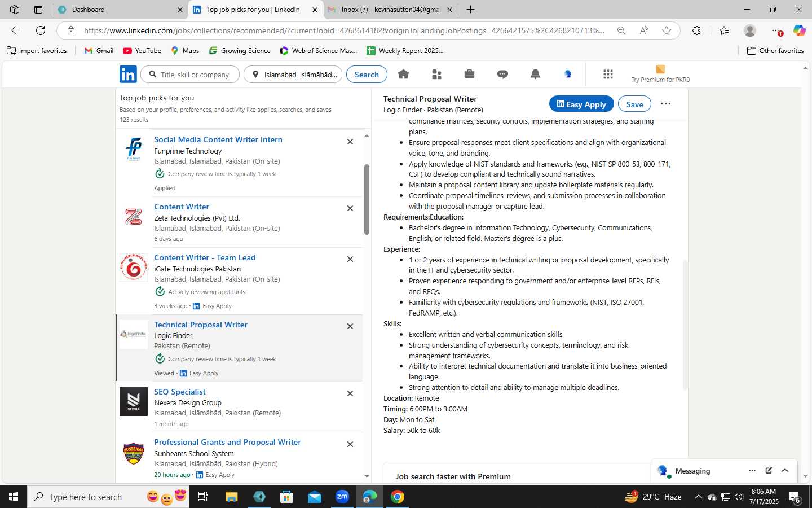812x508 pixels.
Task: Open the Messaging chat bubble icon
Action: click(502, 74)
